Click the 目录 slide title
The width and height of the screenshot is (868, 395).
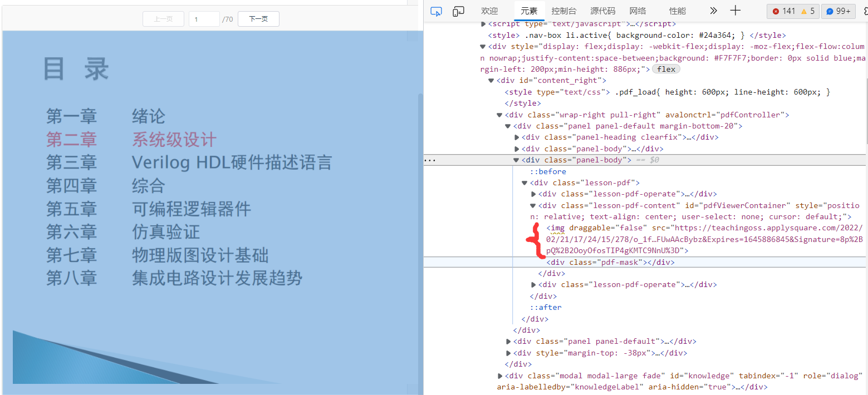pyautogui.click(x=76, y=69)
